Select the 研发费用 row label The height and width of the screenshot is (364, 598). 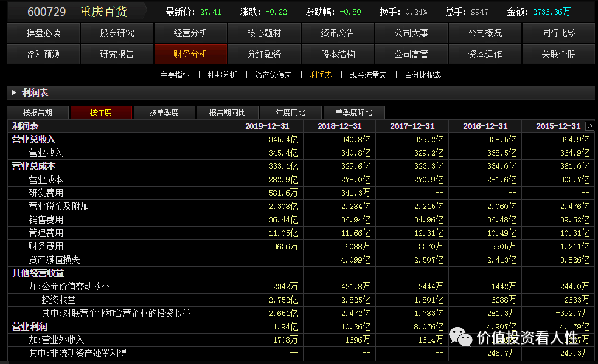click(46, 193)
